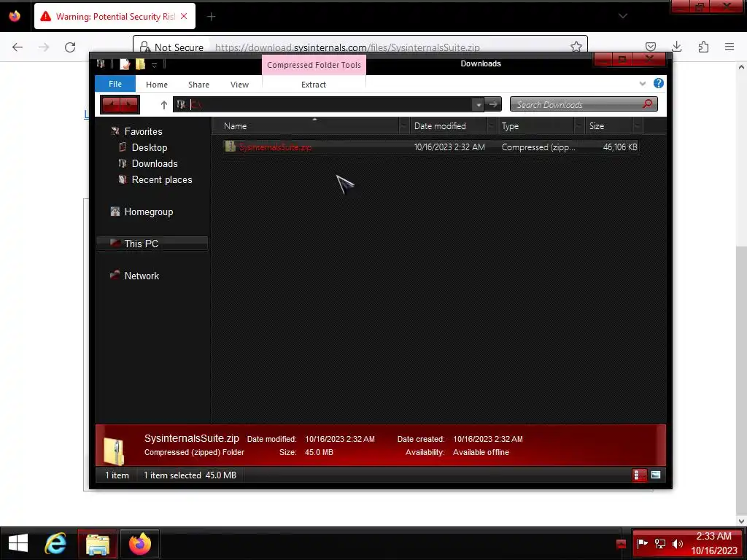
Task: Bookmark this page with the star icon
Action: (x=576, y=47)
